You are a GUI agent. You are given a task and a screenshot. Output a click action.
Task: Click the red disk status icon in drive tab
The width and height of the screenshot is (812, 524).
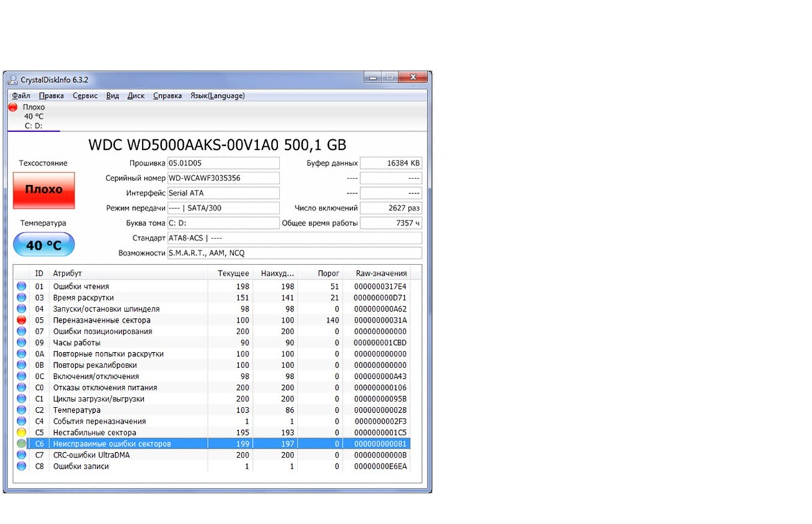[x=13, y=107]
